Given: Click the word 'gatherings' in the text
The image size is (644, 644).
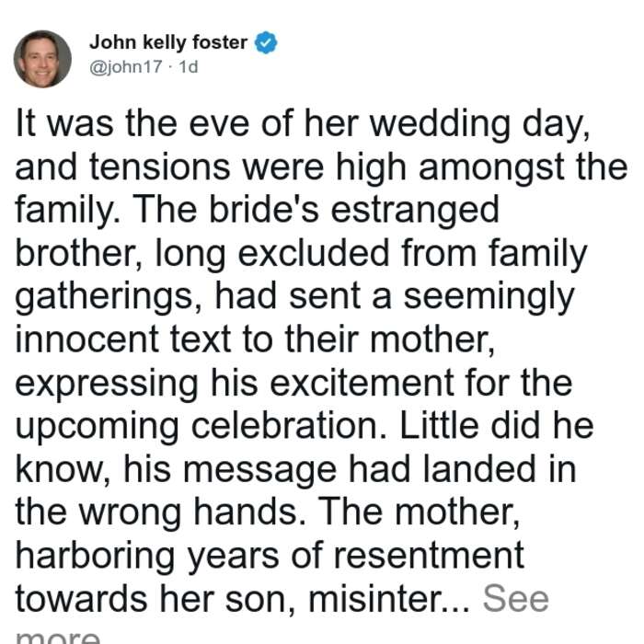Looking at the screenshot, I should [104, 296].
